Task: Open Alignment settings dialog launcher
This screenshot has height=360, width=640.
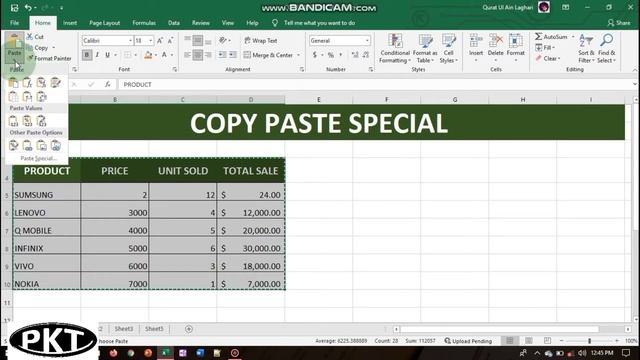Action: (302, 70)
